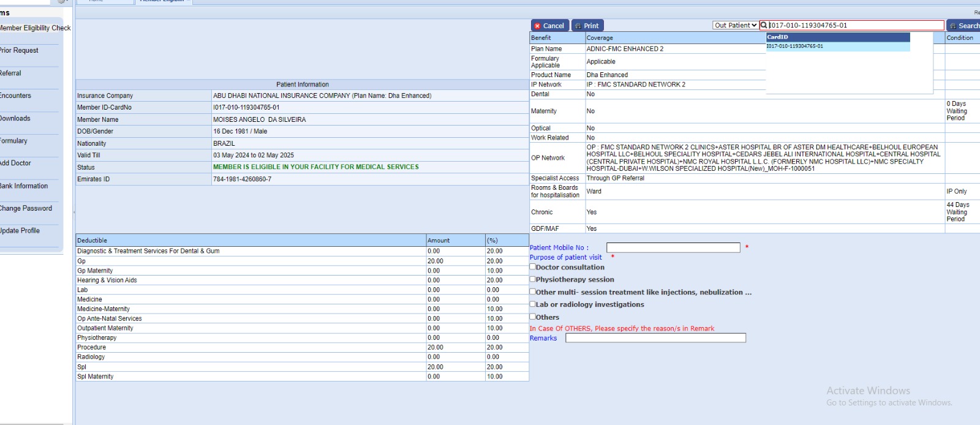Open Member Eligibility Check in sidebar
The image size is (980, 425).
[34, 28]
